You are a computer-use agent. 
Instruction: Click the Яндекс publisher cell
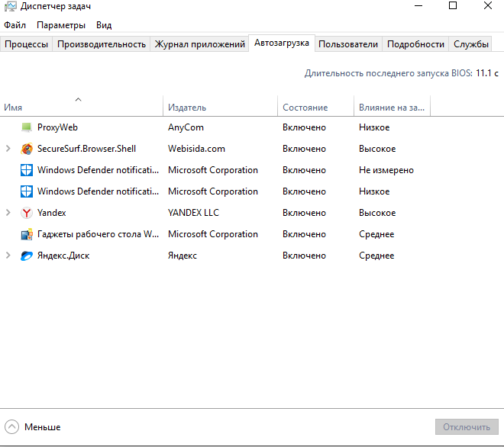[x=183, y=256]
